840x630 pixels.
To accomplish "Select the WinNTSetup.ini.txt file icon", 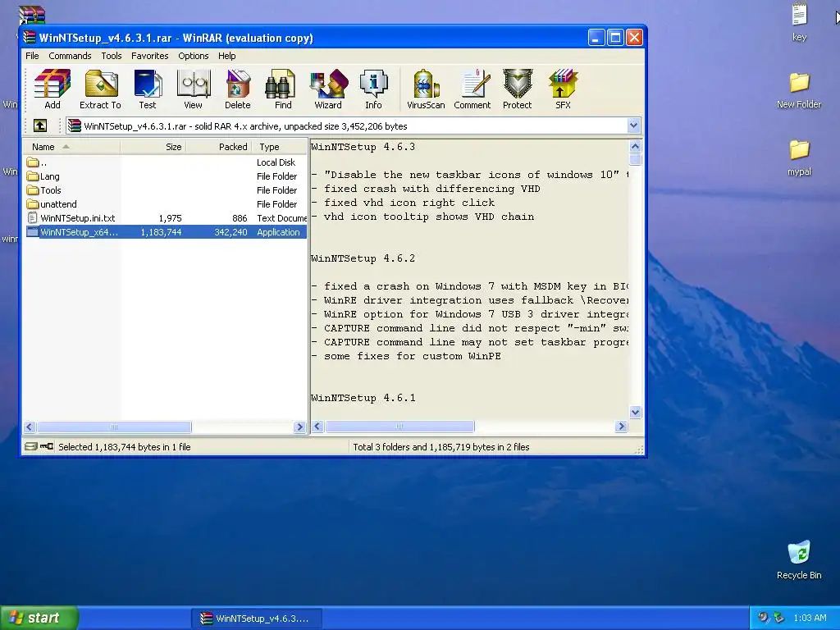I will (x=33, y=218).
